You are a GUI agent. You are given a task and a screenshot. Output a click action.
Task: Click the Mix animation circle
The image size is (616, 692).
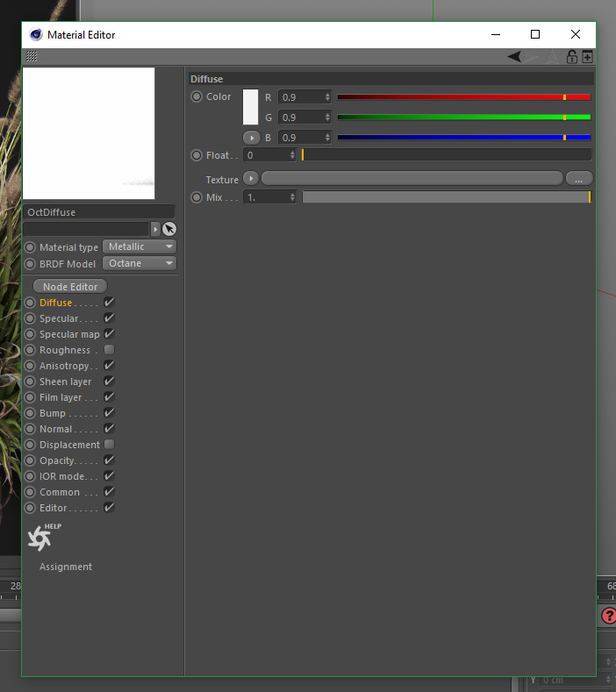(197, 196)
